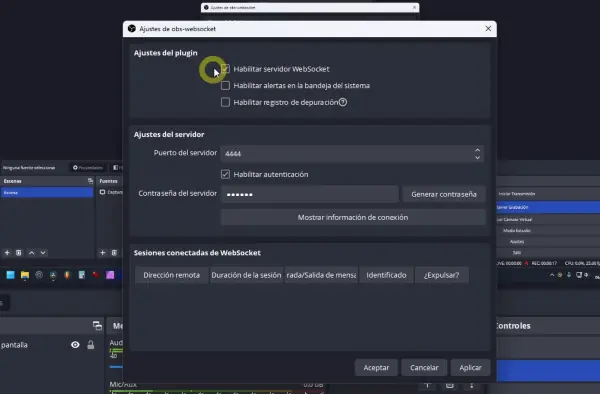
Task: Toggle Habilitar autenticación checkbox
Action: 225,174
